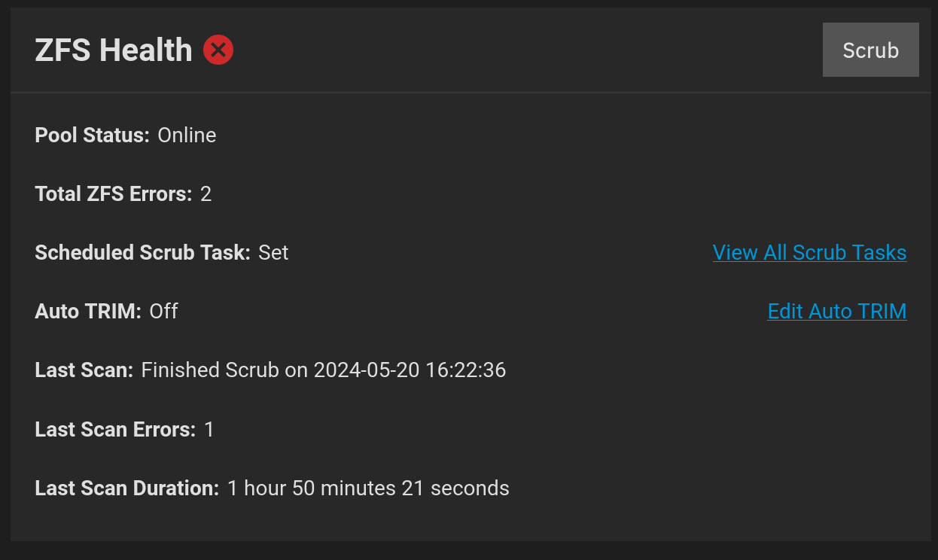Click the Scheduled Scrub Task label
This screenshot has height=560, width=938.
pyautogui.click(x=143, y=252)
